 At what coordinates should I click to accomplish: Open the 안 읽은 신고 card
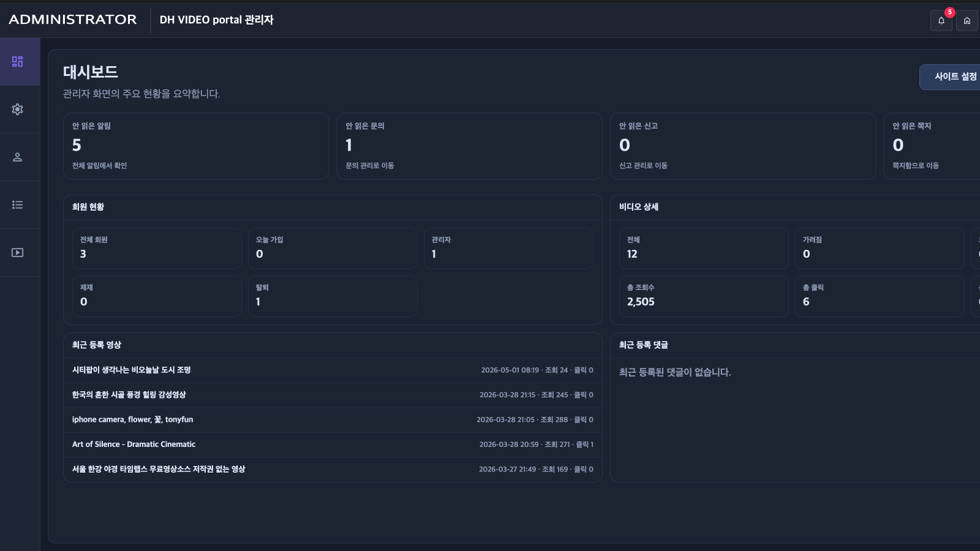coord(743,146)
